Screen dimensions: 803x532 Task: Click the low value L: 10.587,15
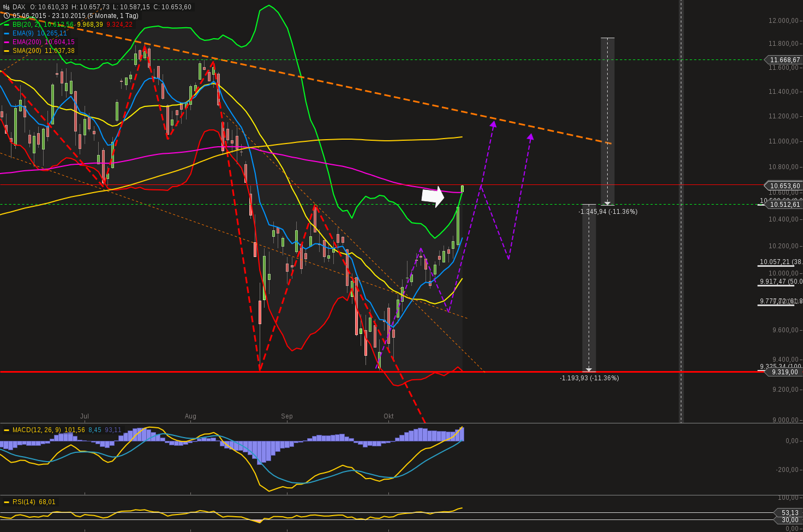132,7
